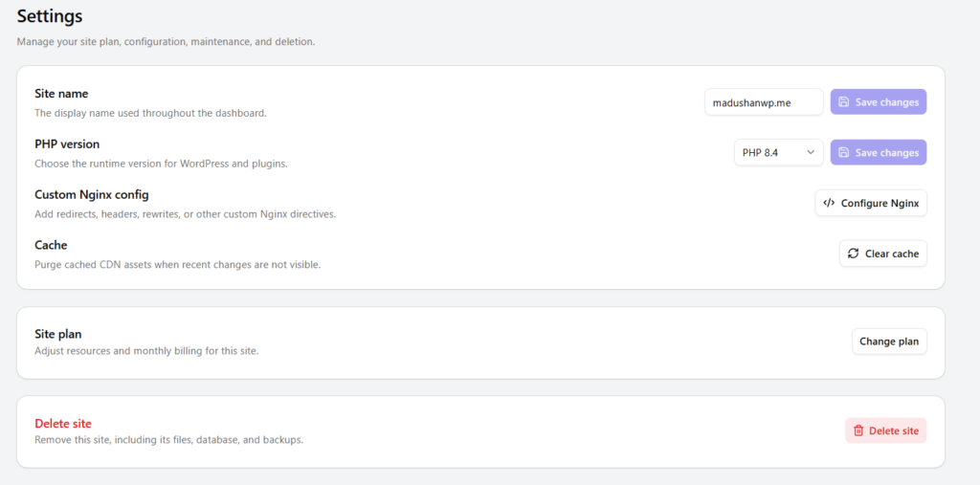The height and width of the screenshot is (485, 980).
Task: Open the PHP 8.4 version dropdown
Action: tap(779, 152)
